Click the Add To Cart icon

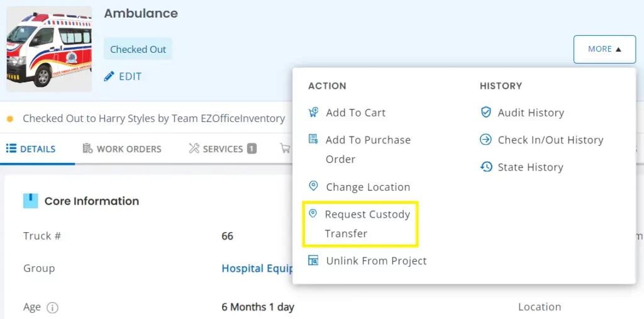coord(313,113)
